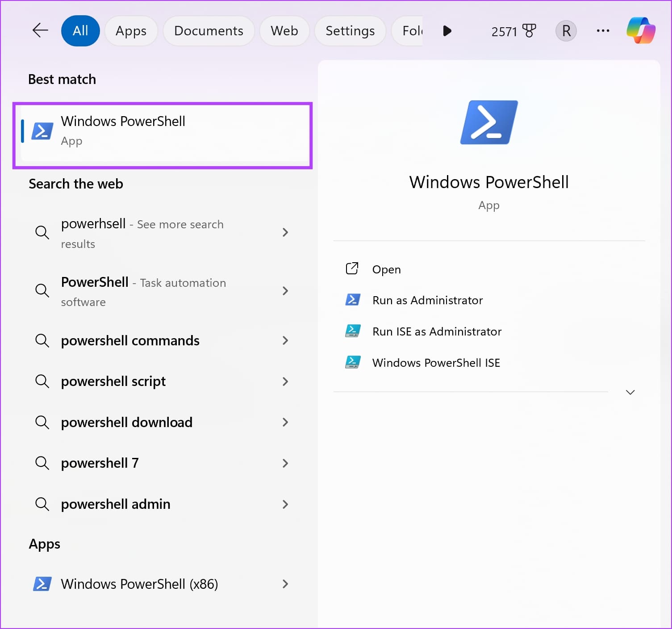672x629 pixels.
Task: Launch Windows PowerShell ISE from actions list
Action: [x=436, y=363]
